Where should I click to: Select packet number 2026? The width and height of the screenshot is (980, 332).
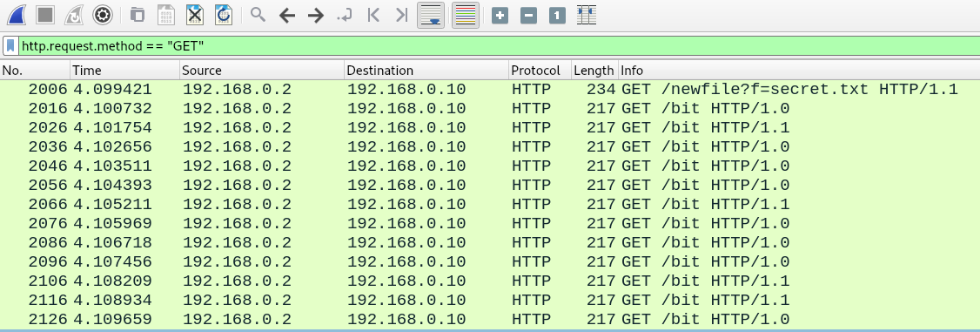pyautogui.click(x=490, y=128)
